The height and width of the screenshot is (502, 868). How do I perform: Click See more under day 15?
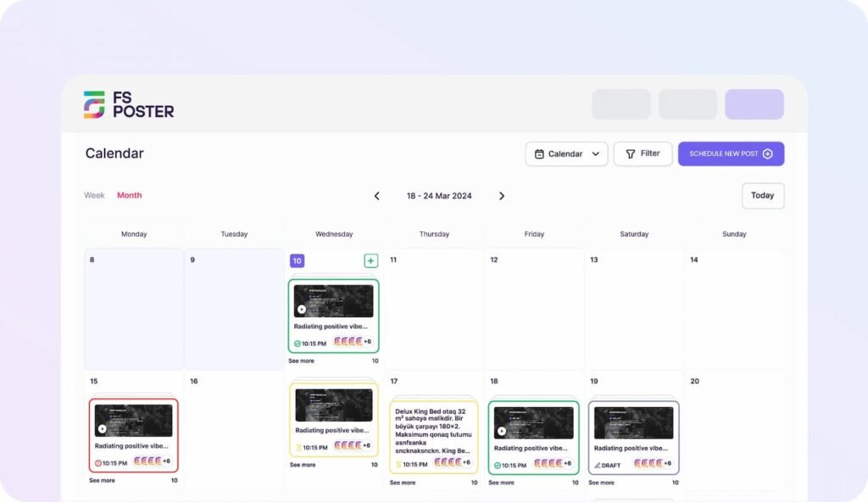click(x=102, y=481)
